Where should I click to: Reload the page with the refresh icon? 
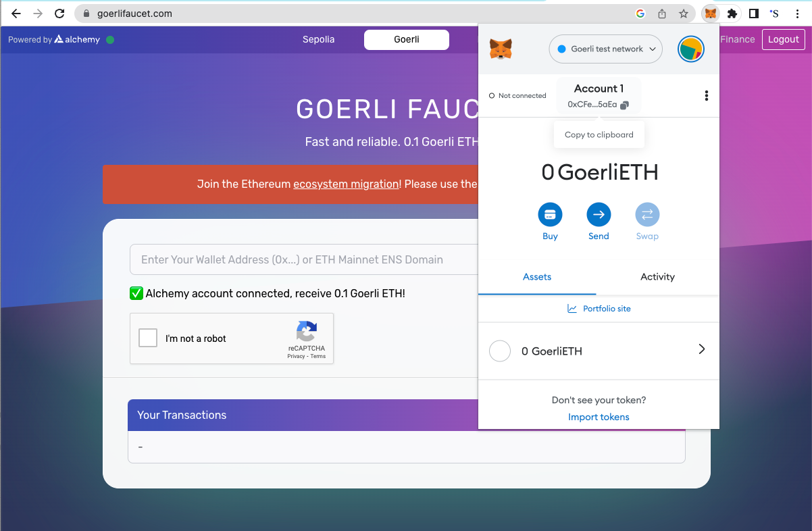tap(59, 14)
